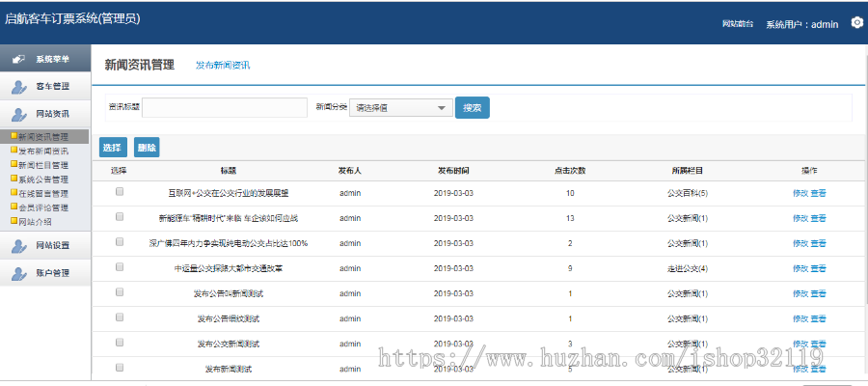
Task: Go to 网站前台 in the top bar
Action: pos(738,24)
